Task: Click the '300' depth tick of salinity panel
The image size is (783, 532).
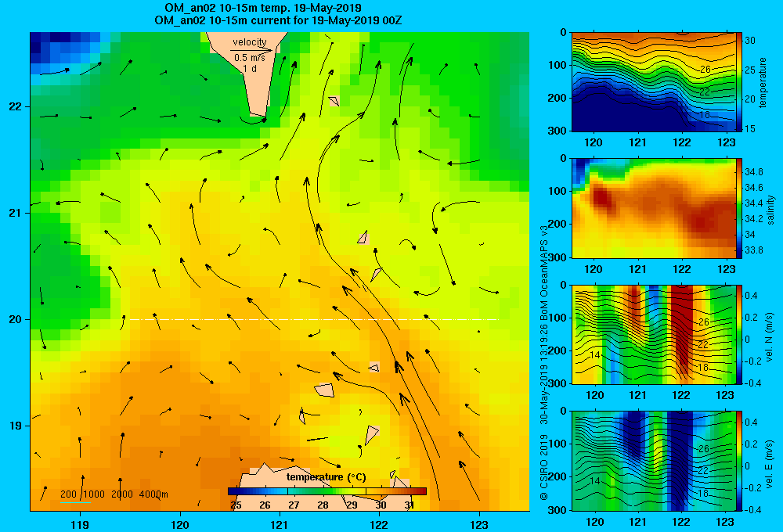Action: [559, 257]
